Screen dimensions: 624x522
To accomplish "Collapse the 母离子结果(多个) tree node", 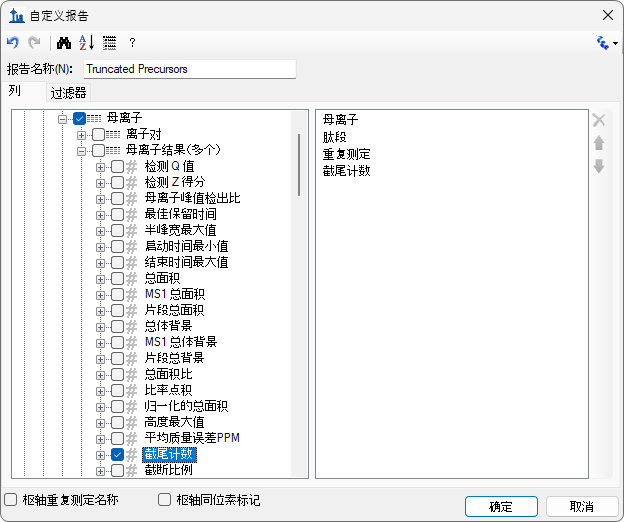I will (x=82, y=151).
